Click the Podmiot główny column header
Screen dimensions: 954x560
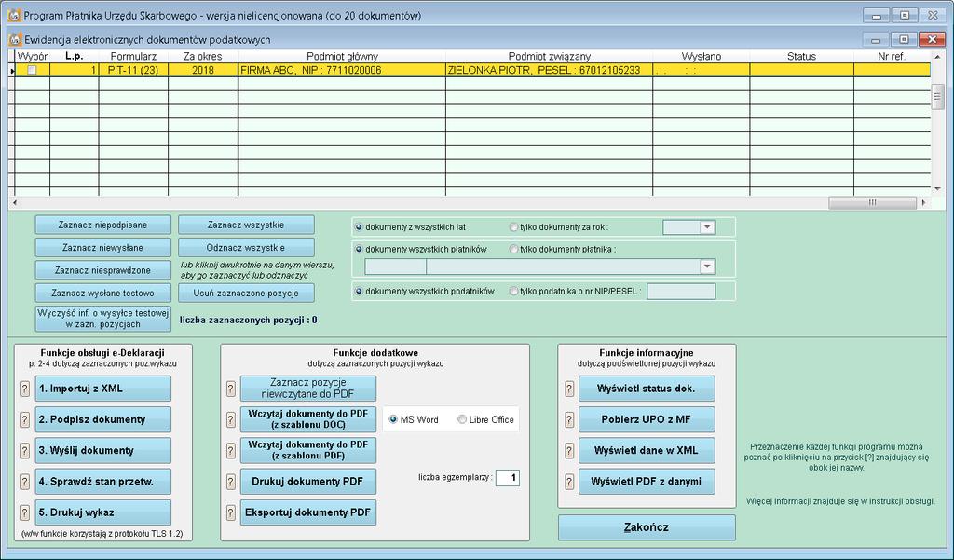click(342, 56)
